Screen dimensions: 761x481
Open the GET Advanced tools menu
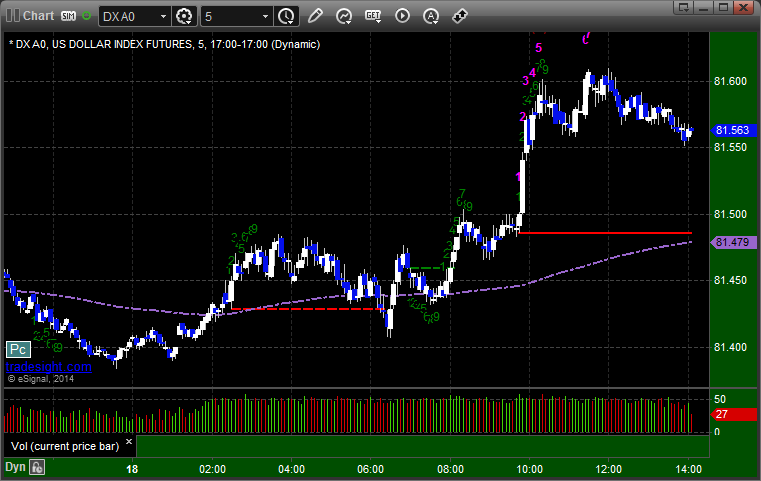pyautogui.click(x=373, y=17)
